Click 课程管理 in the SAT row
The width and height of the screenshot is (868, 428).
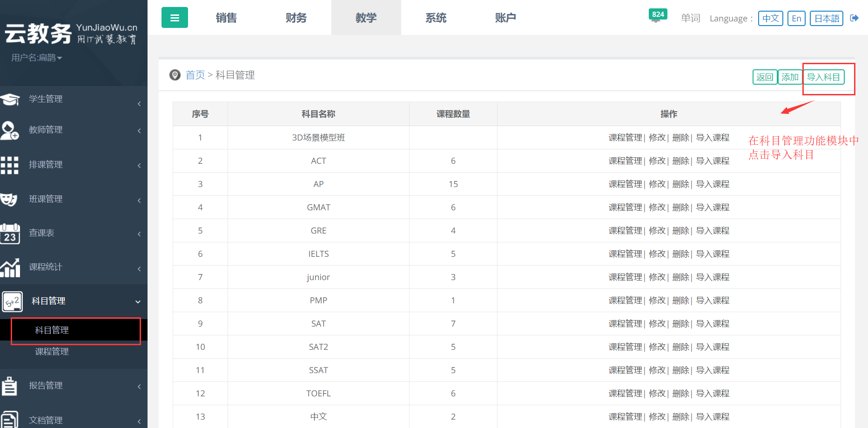tap(626, 324)
